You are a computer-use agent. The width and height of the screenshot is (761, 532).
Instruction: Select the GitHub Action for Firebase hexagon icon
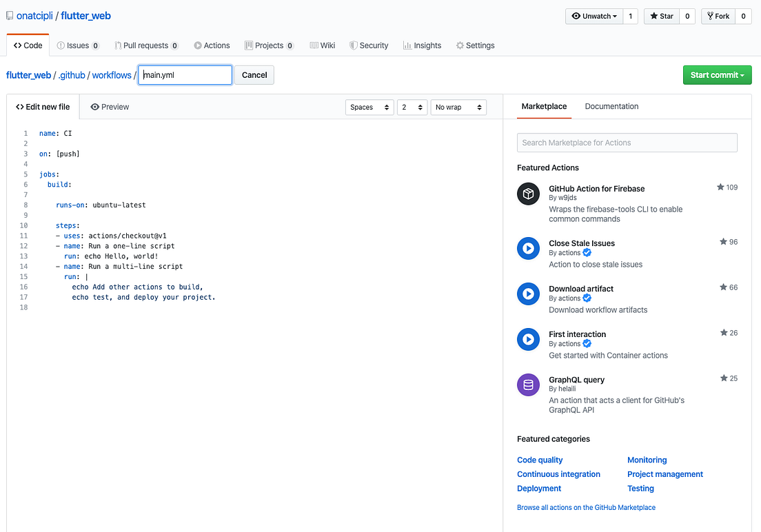tap(528, 194)
